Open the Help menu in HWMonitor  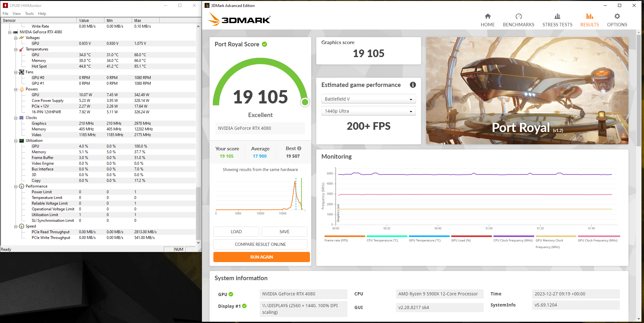(42, 14)
